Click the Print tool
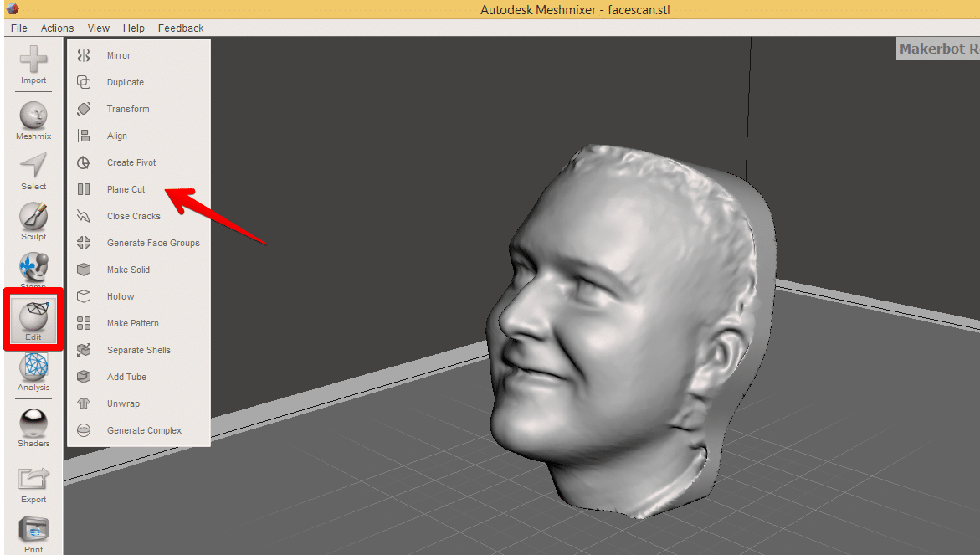This screenshot has height=555, width=980. click(33, 535)
